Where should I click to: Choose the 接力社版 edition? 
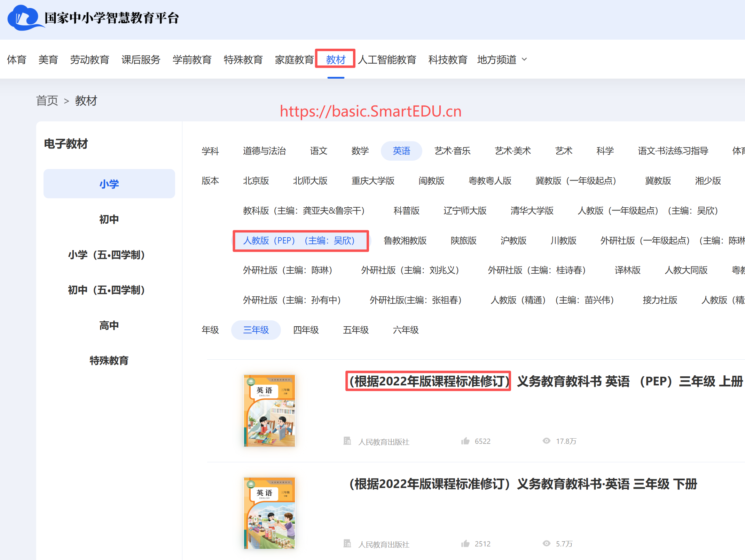(x=660, y=300)
